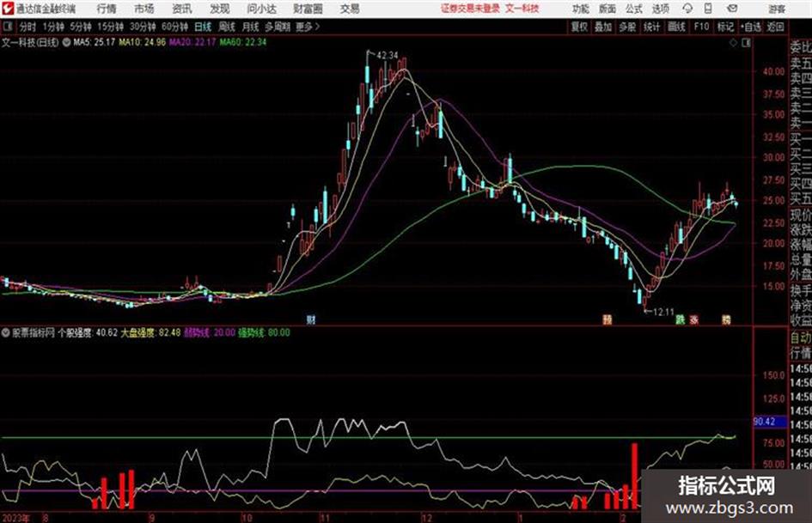The width and height of the screenshot is (812, 523).
Task: Open the 公式 menu
Action: click(x=634, y=9)
